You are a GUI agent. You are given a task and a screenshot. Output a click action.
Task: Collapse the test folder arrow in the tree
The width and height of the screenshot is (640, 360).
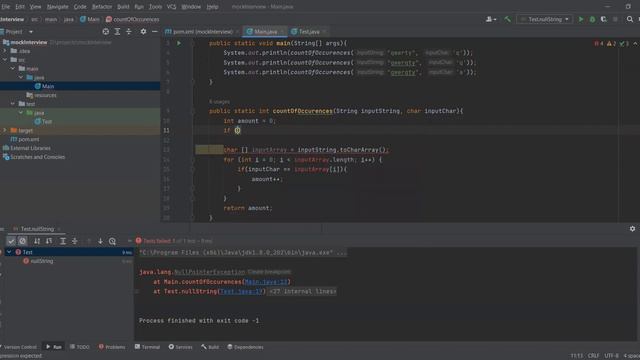13,104
